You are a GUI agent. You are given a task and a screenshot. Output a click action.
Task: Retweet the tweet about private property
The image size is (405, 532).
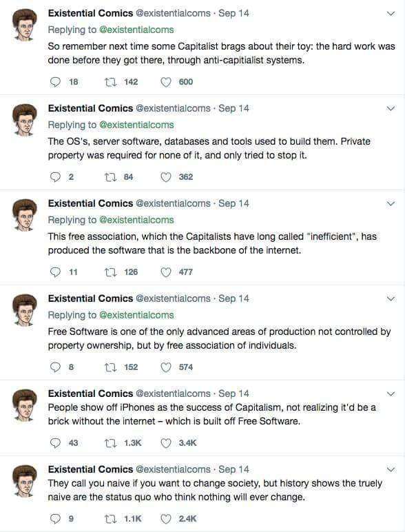(x=110, y=177)
